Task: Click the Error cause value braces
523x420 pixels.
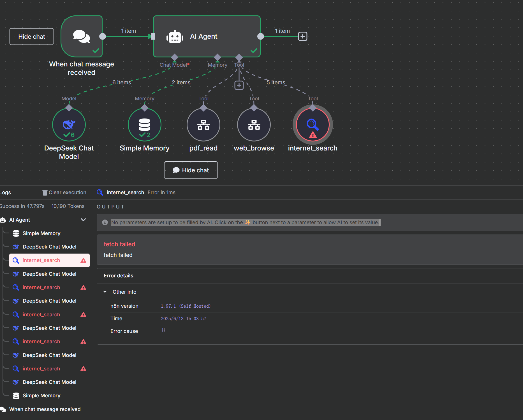Action: (163, 330)
